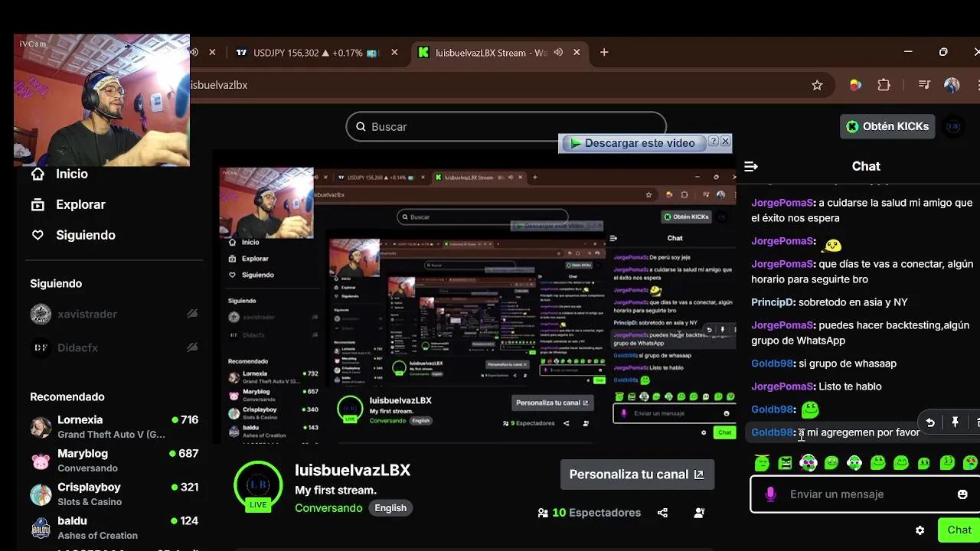Viewport: 980px width, 551px height.
Task: Open chat settings gear icon
Action: coord(920,530)
